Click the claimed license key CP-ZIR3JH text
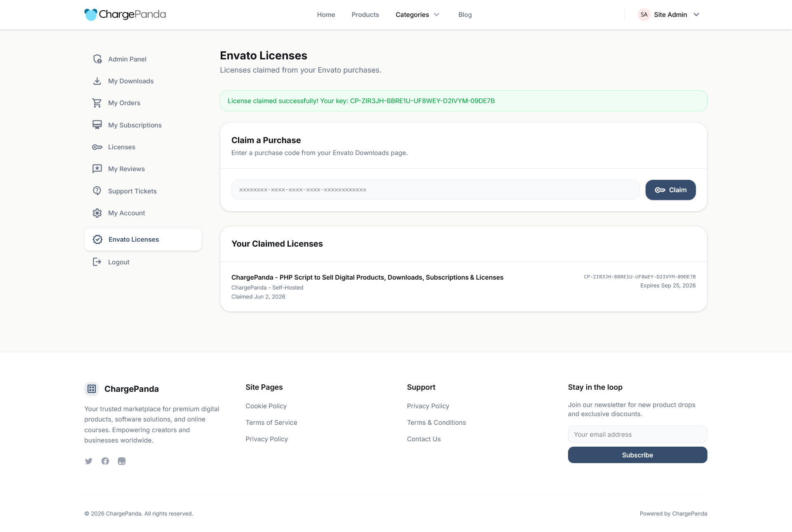Screen dimensions: 792x532 coord(639,277)
